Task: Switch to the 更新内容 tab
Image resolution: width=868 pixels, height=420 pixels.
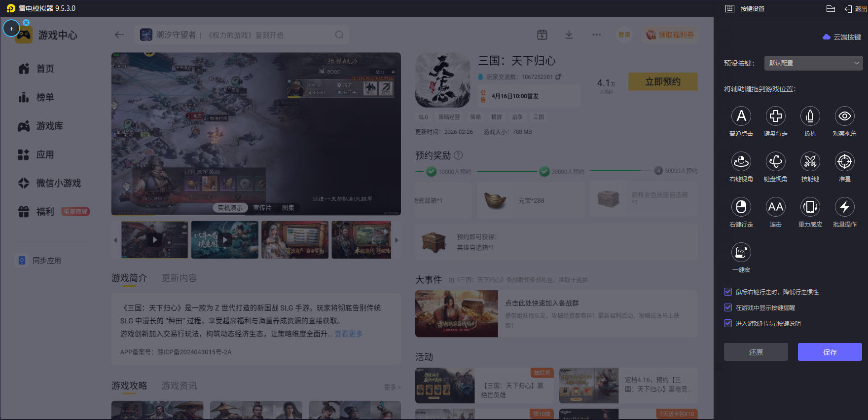Action: pyautogui.click(x=179, y=278)
